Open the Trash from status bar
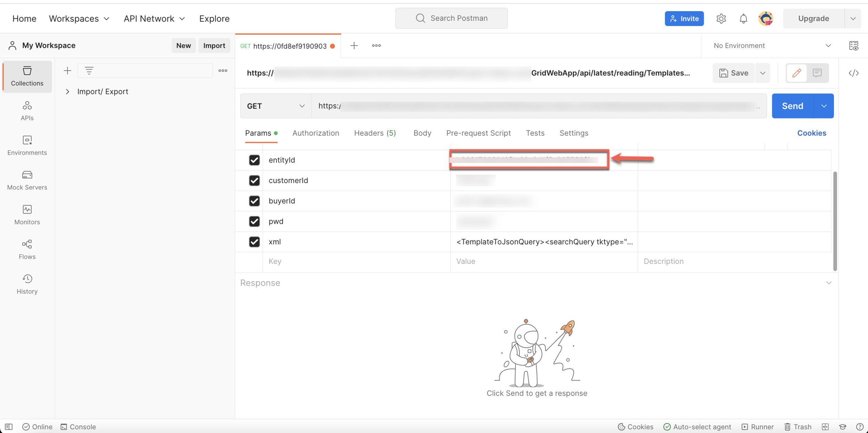 tap(798, 427)
